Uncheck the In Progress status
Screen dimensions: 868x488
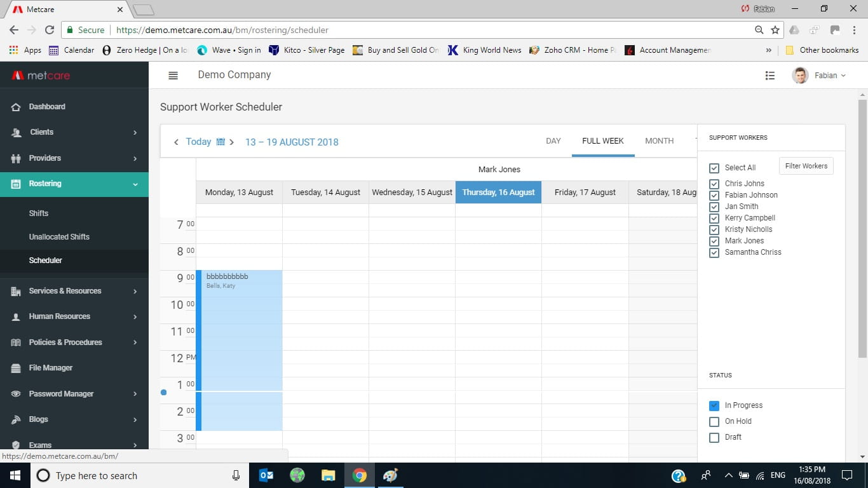tap(714, 405)
